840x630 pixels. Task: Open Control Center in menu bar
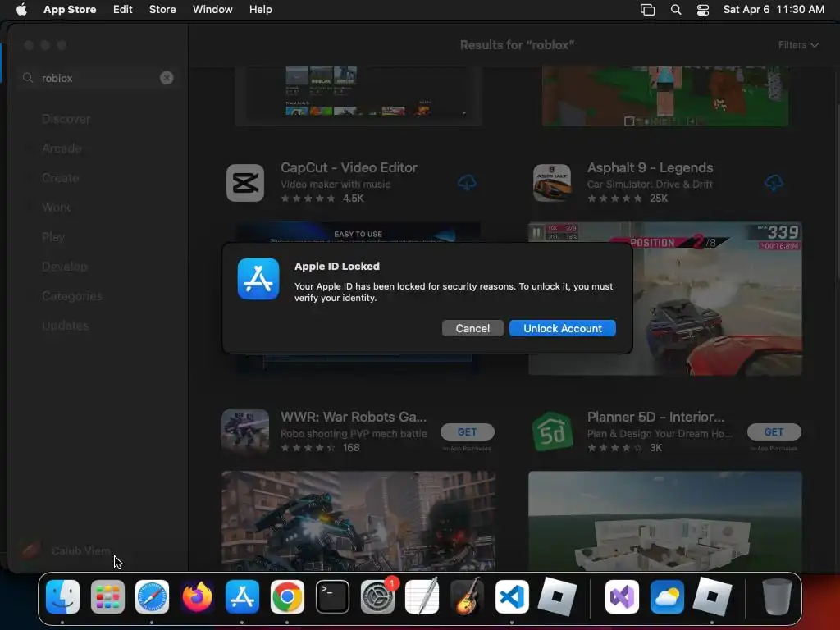click(x=703, y=10)
